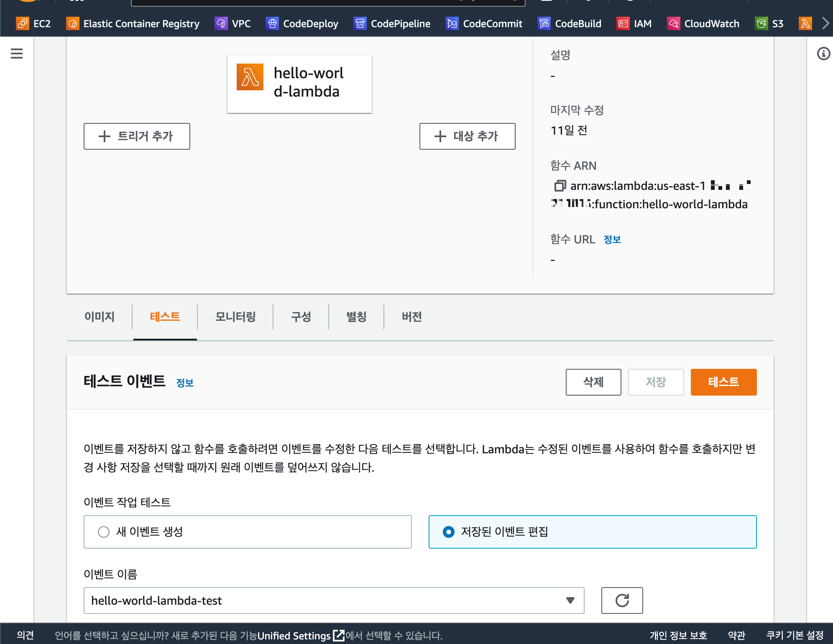Switch to the 모니터링 tab
The width and height of the screenshot is (833, 644).
235,317
